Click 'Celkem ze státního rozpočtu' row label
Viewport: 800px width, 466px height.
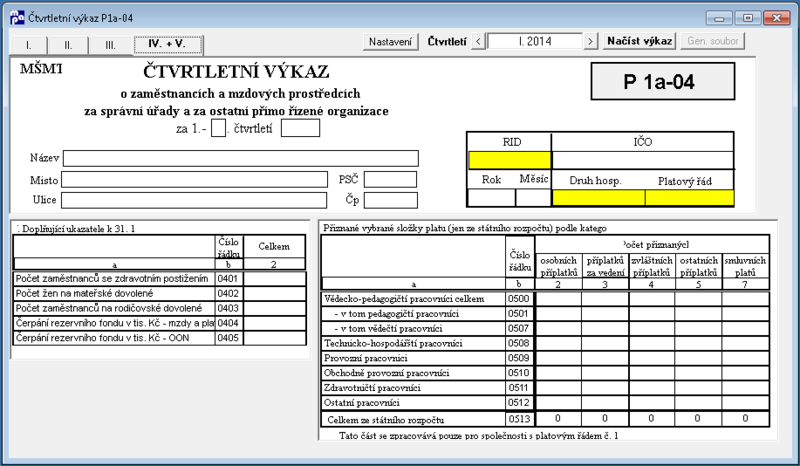tap(386, 420)
